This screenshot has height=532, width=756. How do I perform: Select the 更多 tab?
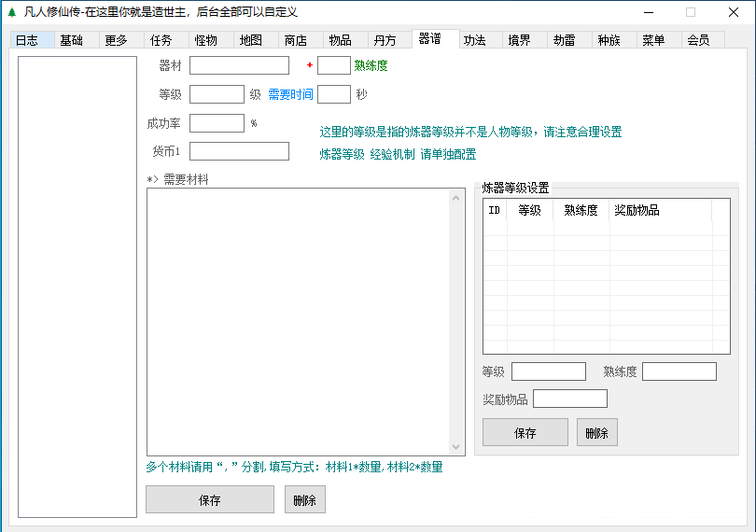point(121,40)
